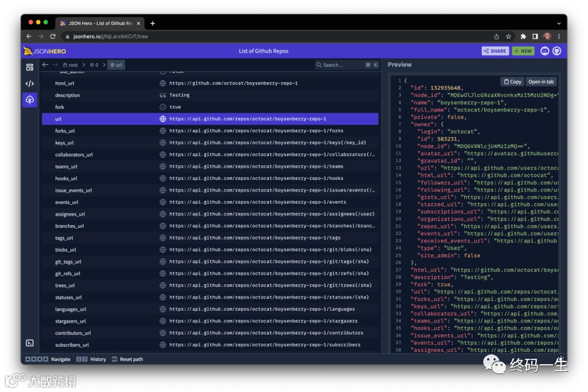
Task: Click the JSON Hero logo
Action: point(45,51)
